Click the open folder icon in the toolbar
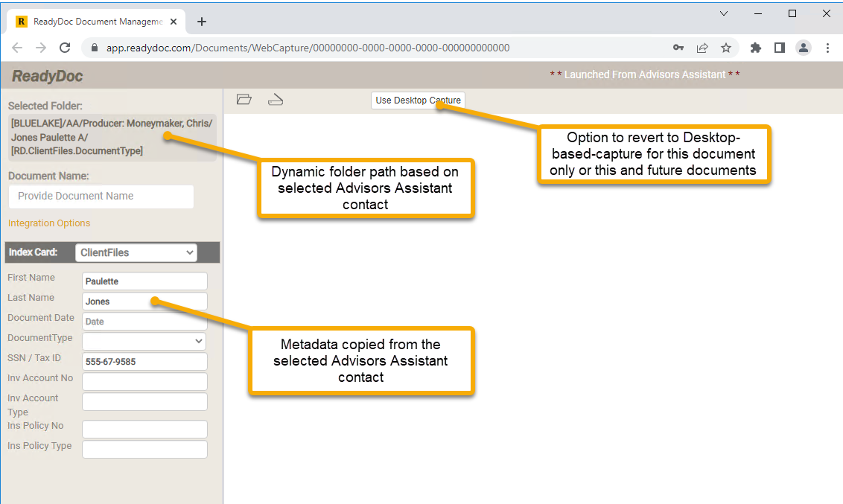Screen dimensions: 843x504 click(x=244, y=100)
